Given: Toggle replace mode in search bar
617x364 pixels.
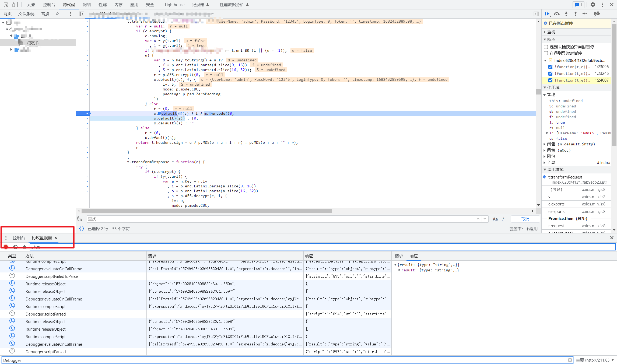Looking at the screenshot, I should (x=79, y=219).
